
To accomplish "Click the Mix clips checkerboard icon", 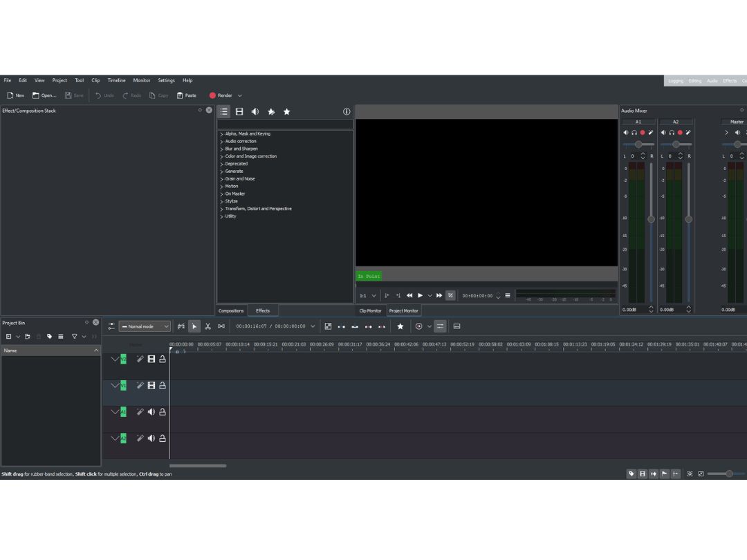I will click(328, 326).
